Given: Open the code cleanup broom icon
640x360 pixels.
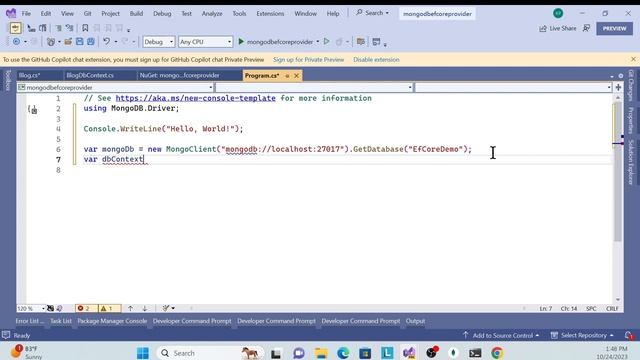Looking at the screenshot, I should tap(166, 308).
